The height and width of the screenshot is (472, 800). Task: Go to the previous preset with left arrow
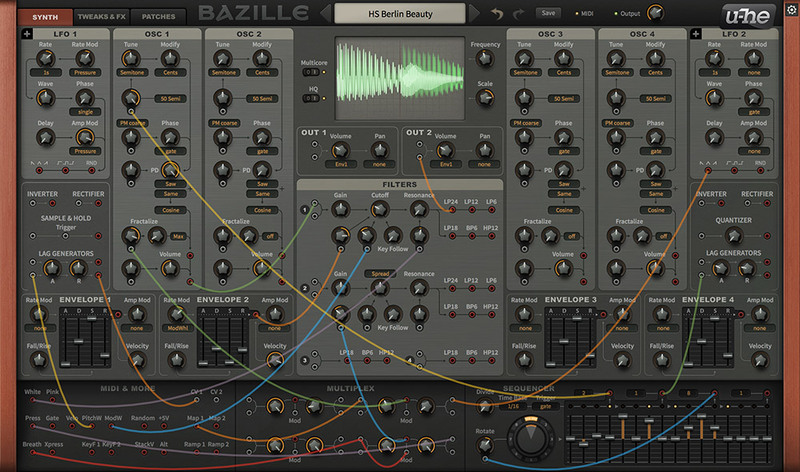pyautogui.click(x=325, y=14)
